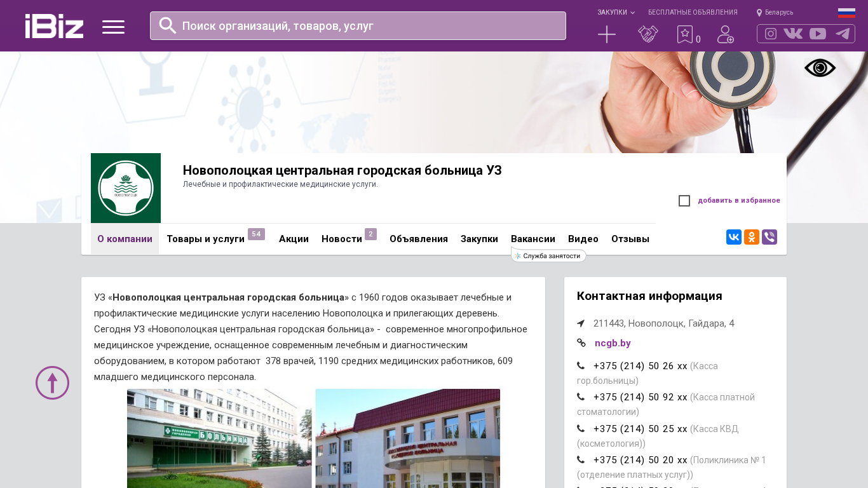Click the Контактная информация heading
The height and width of the screenshot is (488, 868).
tap(649, 296)
